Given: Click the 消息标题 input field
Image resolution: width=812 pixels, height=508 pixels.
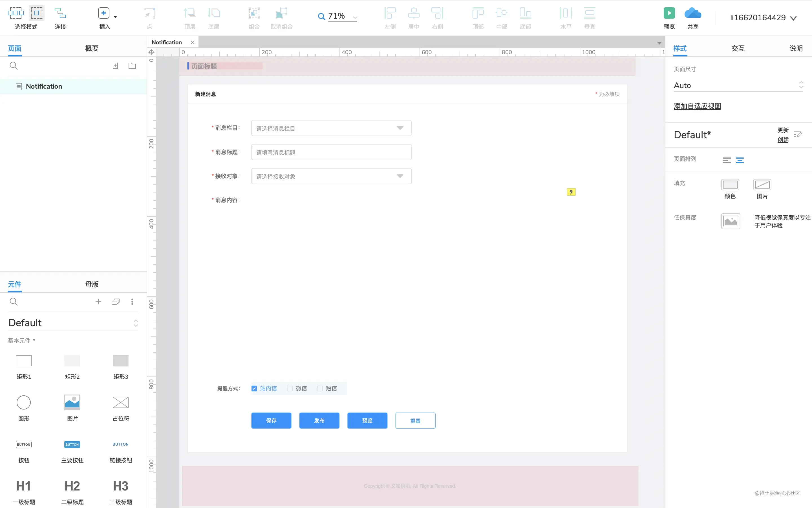Looking at the screenshot, I should point(331,152).
